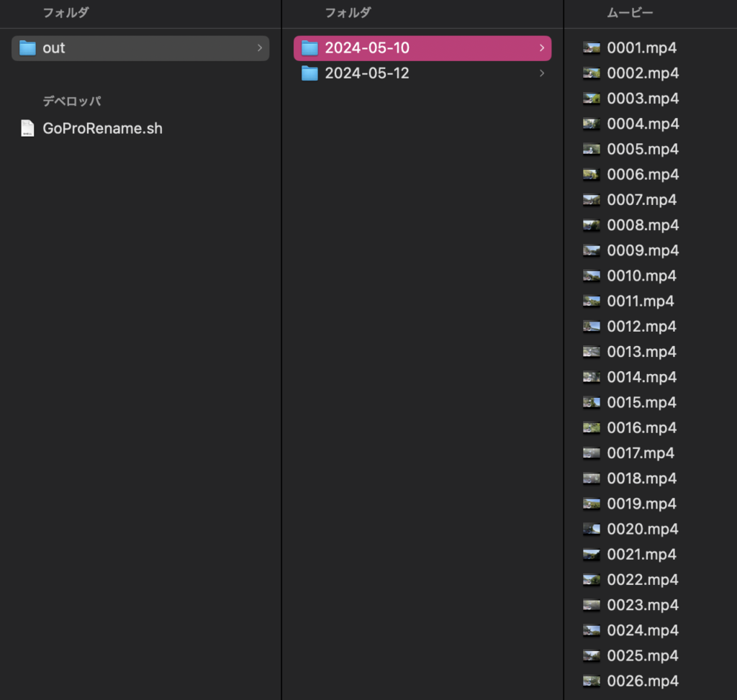The height and width of the screenshot is (700, 737).
Task: Click the 0015.mp4 video thumbnail
Action: coord(592,403)
